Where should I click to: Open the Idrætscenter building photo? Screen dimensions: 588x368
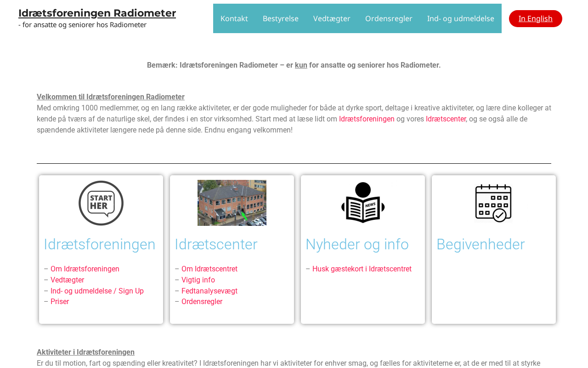[x=232, y=203]
